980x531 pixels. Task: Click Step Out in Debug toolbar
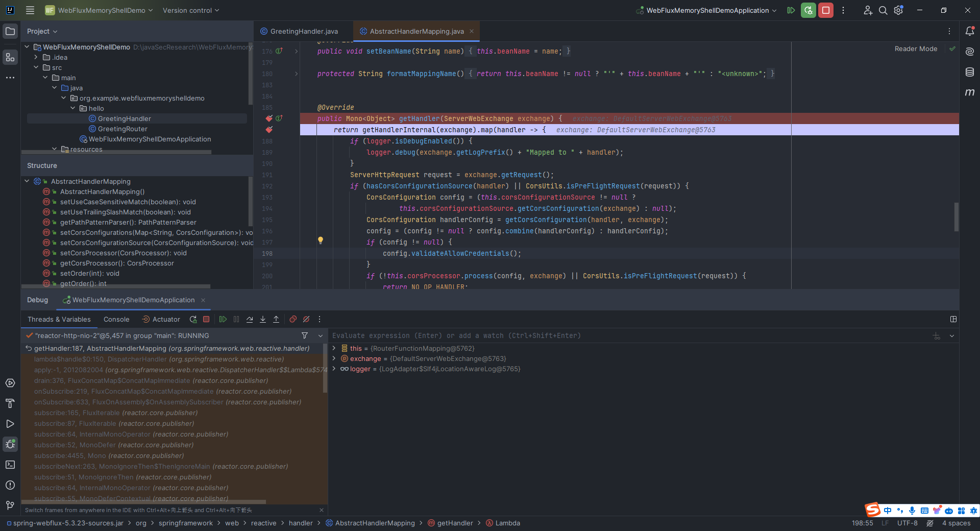coord(276,320)
